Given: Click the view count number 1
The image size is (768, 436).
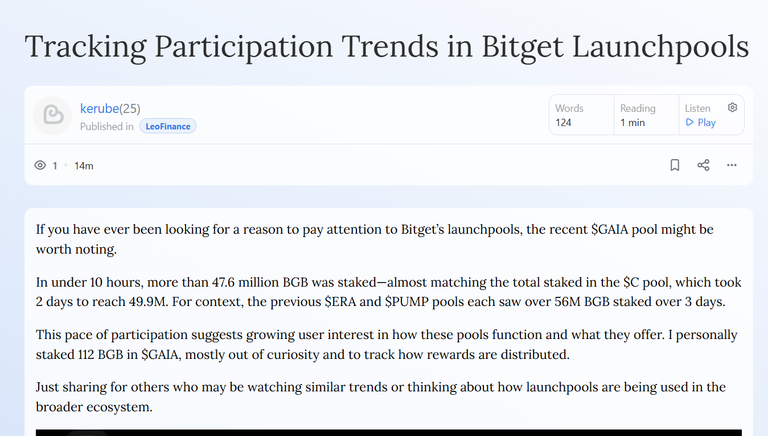Looking at the screenshot, I should click(55, 166).
